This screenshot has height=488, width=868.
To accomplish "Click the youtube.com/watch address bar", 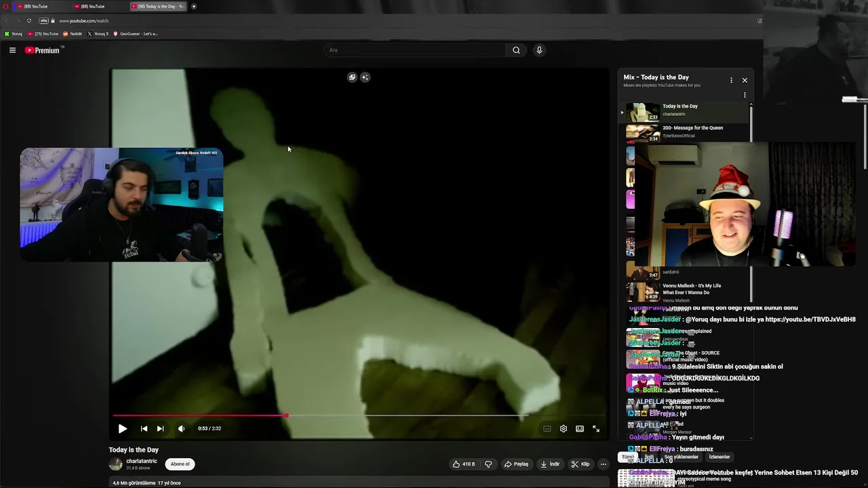I will (x=83, y=21).
